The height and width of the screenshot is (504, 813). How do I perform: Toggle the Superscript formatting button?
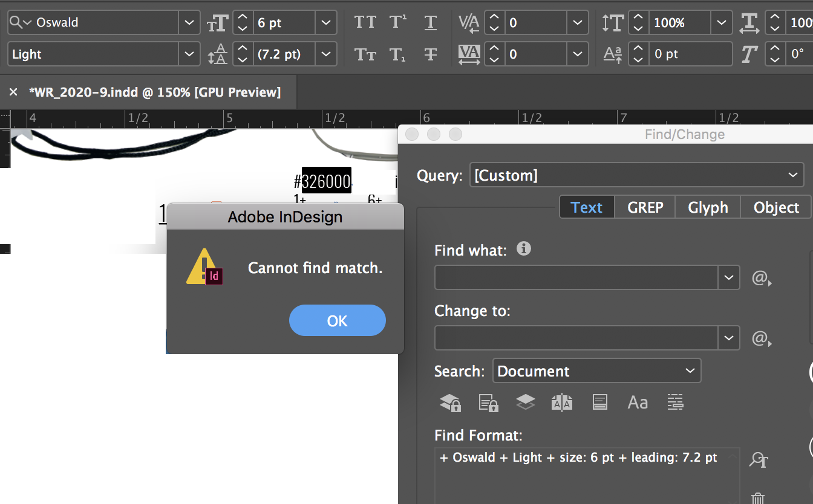click(398, 23)
